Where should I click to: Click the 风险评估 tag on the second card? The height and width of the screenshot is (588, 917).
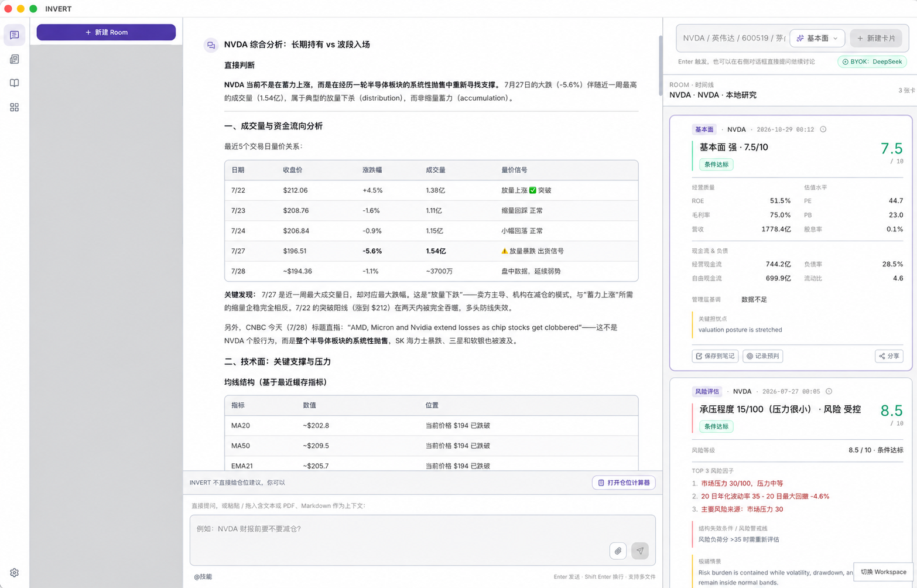[707, 391]
